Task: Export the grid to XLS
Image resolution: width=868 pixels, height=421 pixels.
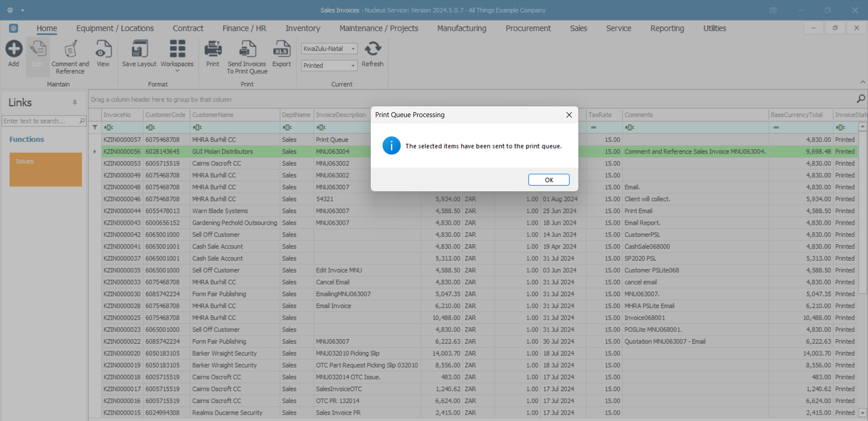Action: click(x=282, y=54)
